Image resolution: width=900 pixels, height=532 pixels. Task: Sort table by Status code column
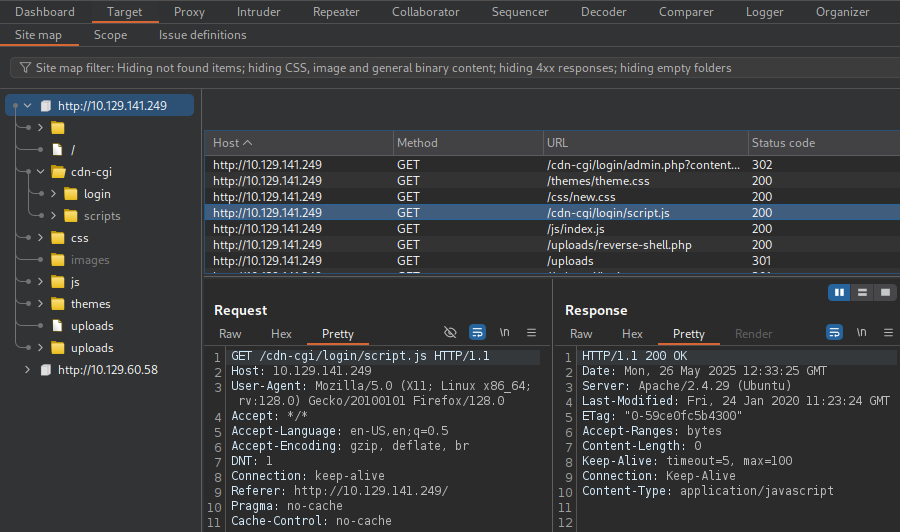point(824,143)
